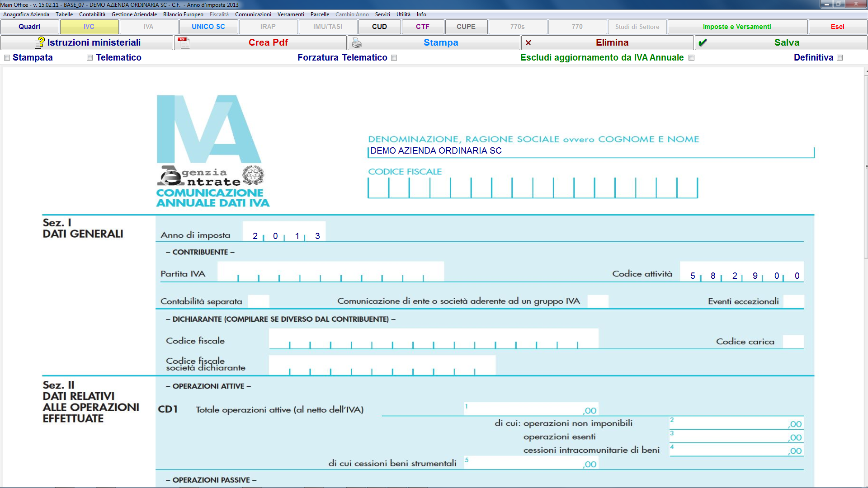Check Escludi aggiornamento da IVA Annuale
Screen dimensions: 868x488
(x=691, y=58)
